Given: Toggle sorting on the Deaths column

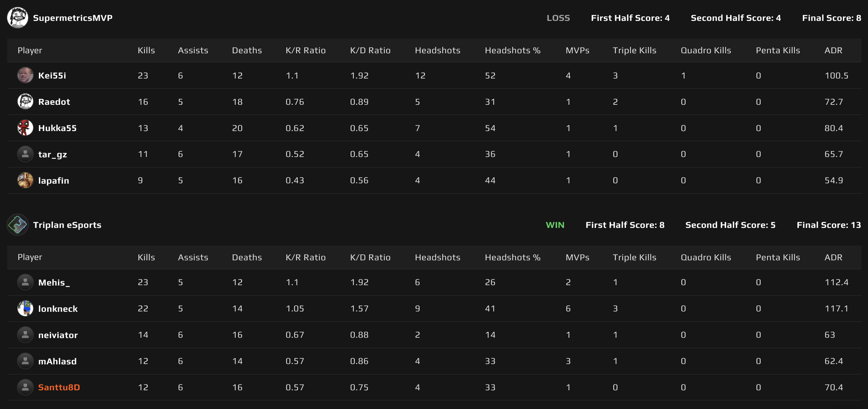Looking at the screenshot, I should coord(247,50).
